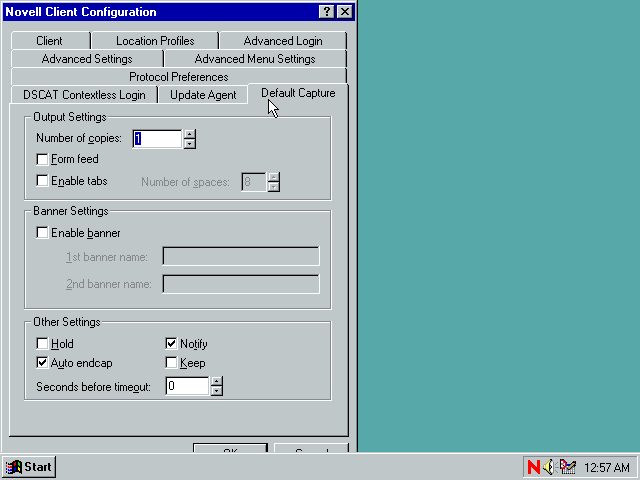Image resolution: width=640 pixels, height=480 pixels.
Task: Disable the Auto endcap checkbox
Action: click(x=42, y=362)
